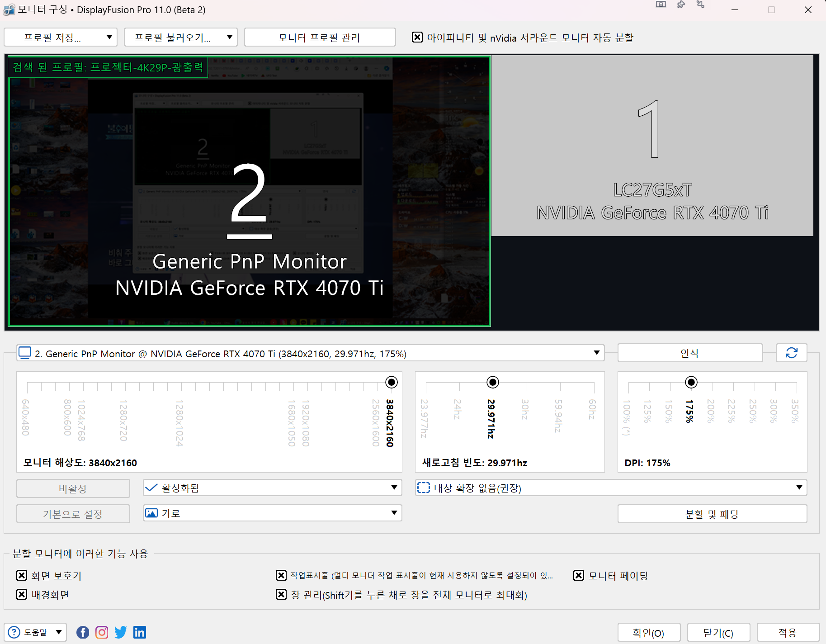Click the refresh monitors icon button
Image resolution: width=826 pixels, height=644 pixels.
tap(791, 353)
